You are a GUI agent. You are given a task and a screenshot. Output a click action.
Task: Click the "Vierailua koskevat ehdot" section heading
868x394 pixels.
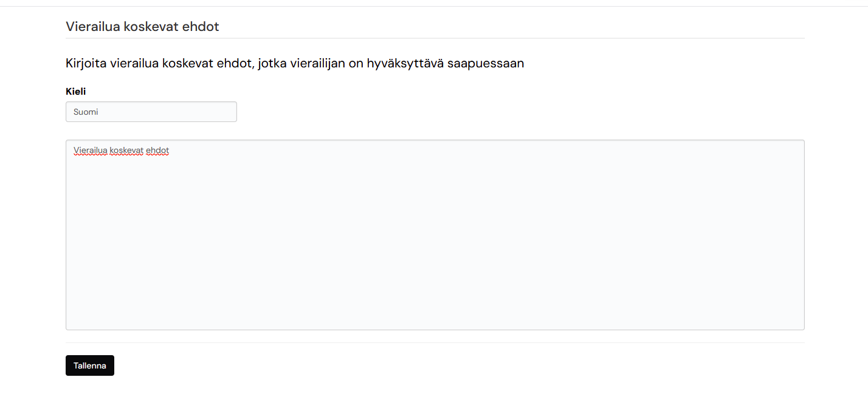pos(142,27)
